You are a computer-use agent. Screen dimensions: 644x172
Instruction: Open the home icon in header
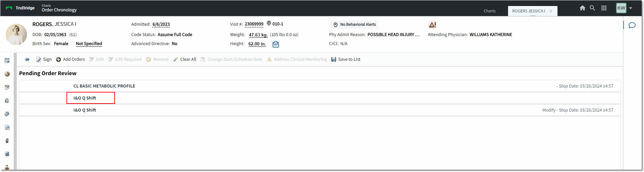click(x=582, y=8)
